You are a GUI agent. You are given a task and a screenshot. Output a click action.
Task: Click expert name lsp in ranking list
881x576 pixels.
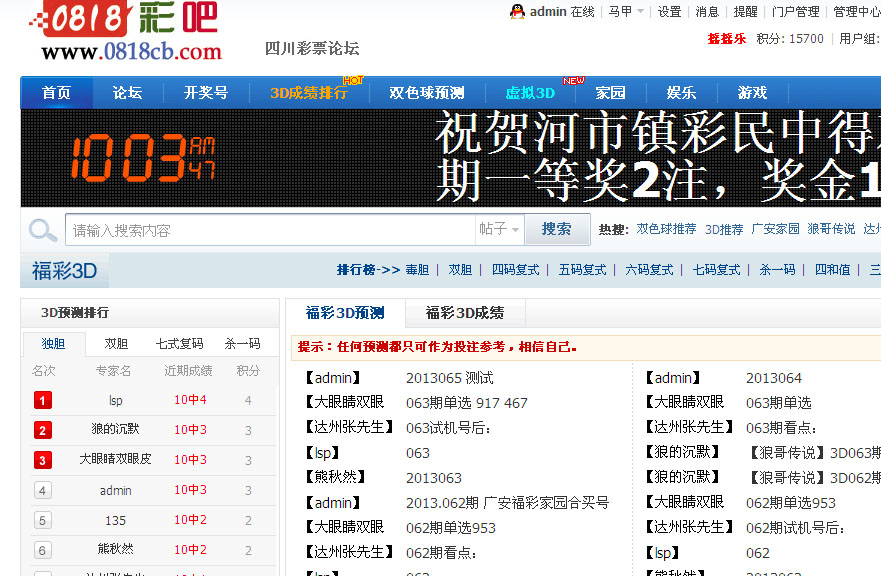[116, 400]
